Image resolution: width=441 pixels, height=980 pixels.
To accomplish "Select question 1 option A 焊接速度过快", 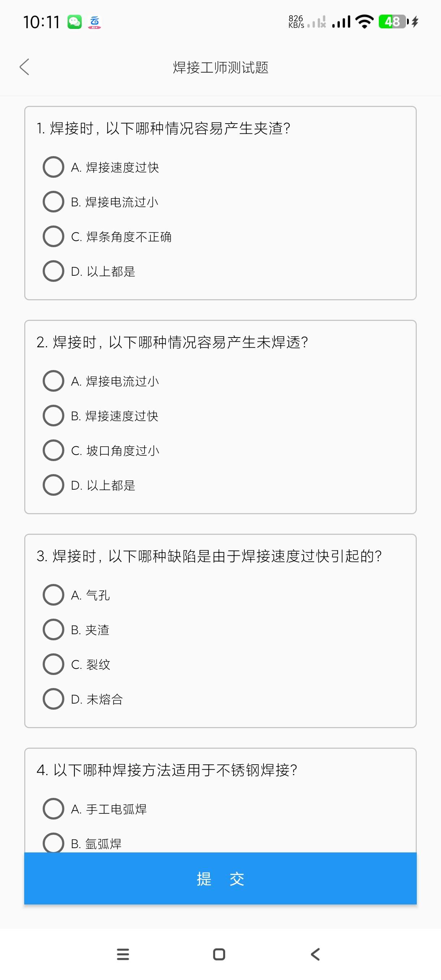I will click(53, 167).
